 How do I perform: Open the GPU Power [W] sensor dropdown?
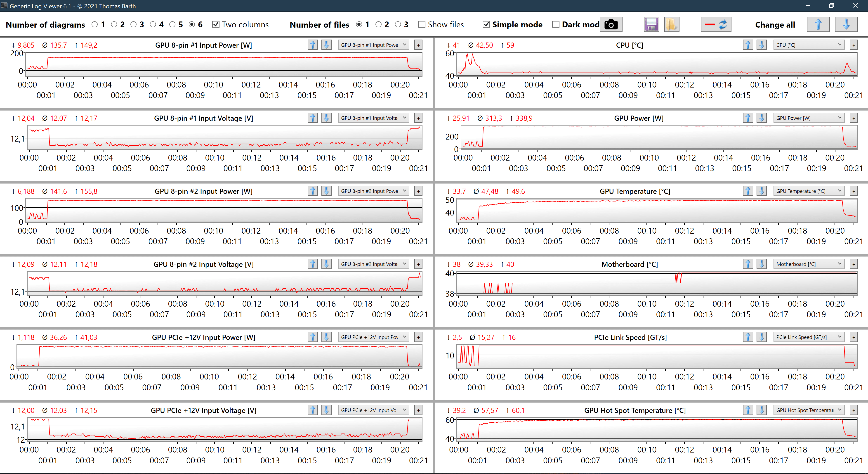click(x=809, y=118)
